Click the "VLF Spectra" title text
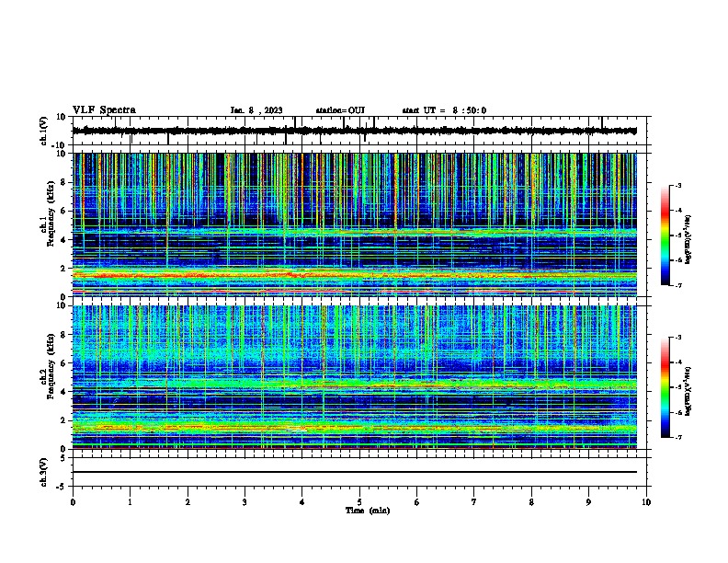Image resolution: width=728 pixels, height=563 pixels. (x=104, y=110)
